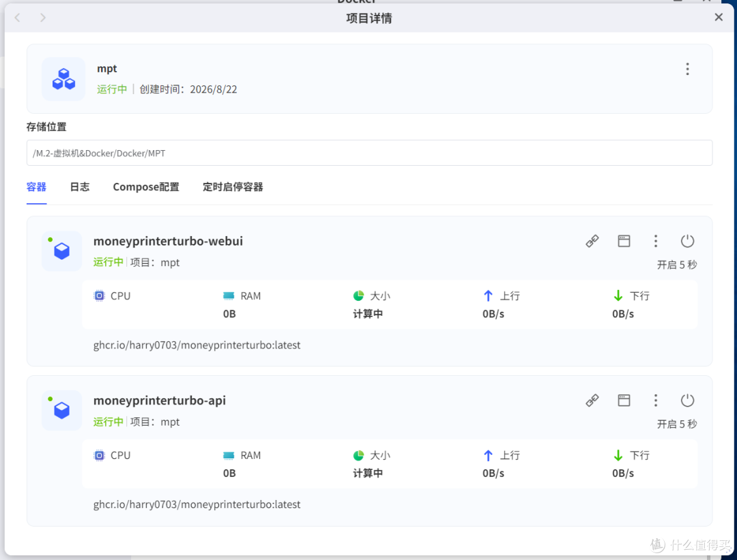Click CPU chip icon in webui container

tap(99, 295)
